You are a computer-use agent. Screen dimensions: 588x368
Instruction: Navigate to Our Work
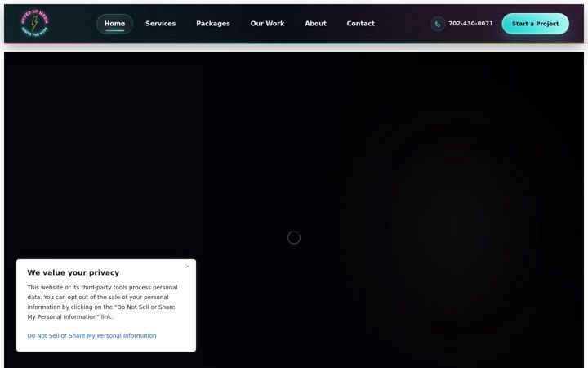tap(267, 24)
